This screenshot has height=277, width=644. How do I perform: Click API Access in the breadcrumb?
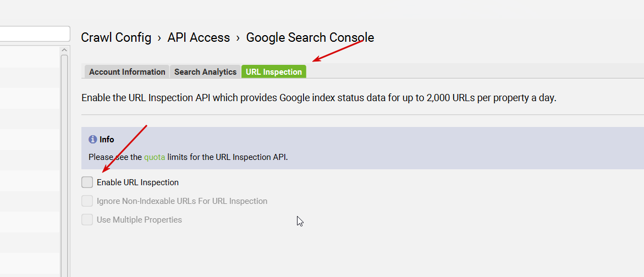point(199,38)
